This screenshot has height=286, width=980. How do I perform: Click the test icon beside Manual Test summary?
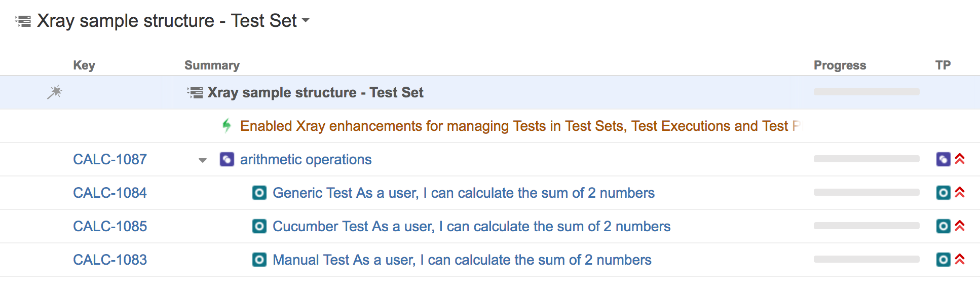tap(259, 260)
